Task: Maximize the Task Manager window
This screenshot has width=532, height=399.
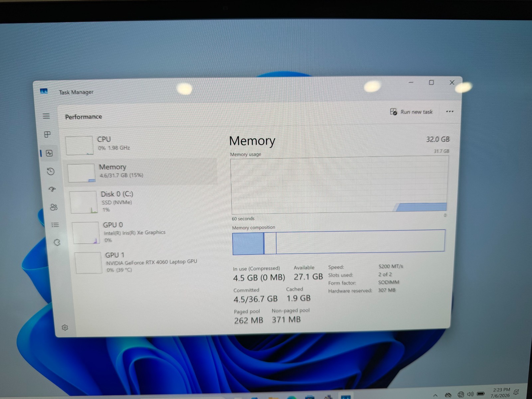Action: click(x=431, y=82)
